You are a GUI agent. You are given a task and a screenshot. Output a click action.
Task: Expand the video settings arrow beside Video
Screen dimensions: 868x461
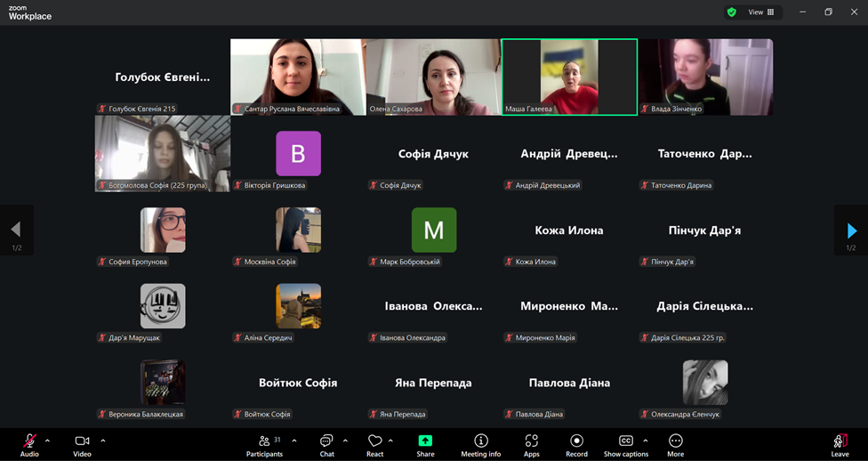pyautogui.click(x=103, y=441)
